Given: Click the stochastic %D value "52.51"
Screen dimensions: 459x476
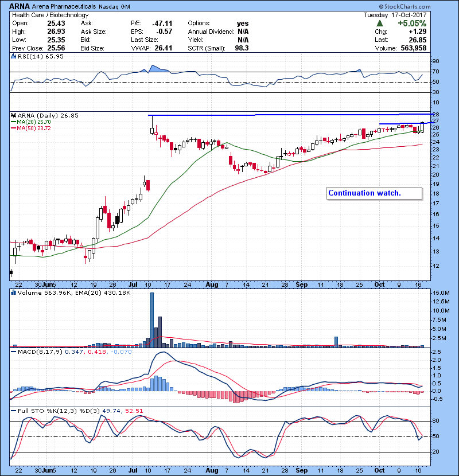Looking at the screenshot, I should point(134,411).
